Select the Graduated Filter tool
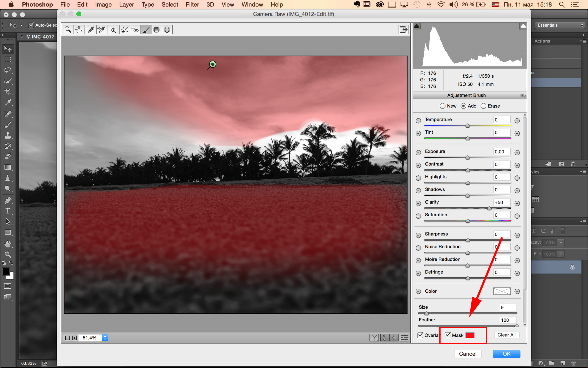 [x=156, y=30]
